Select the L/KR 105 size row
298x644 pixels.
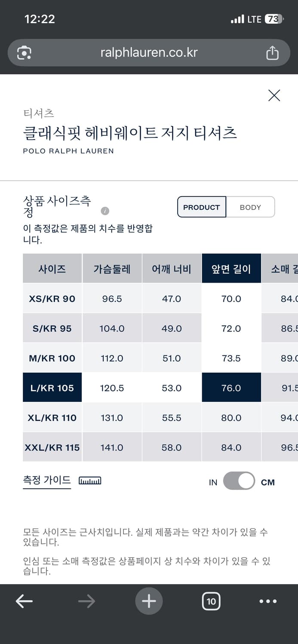coord(52,387)
